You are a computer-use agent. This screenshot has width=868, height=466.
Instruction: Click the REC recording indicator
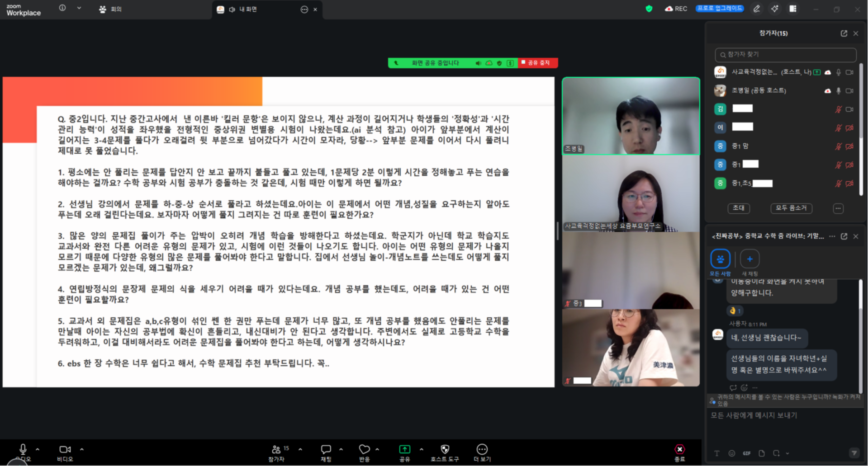676,9
